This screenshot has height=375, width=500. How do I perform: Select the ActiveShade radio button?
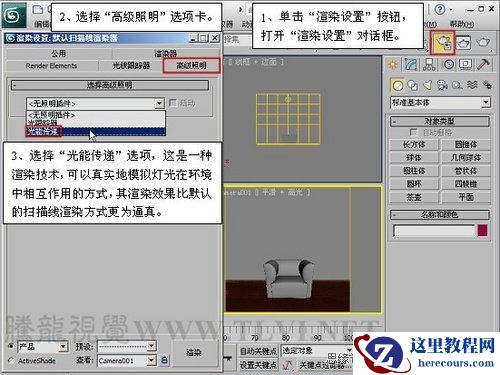pos(11,361)
